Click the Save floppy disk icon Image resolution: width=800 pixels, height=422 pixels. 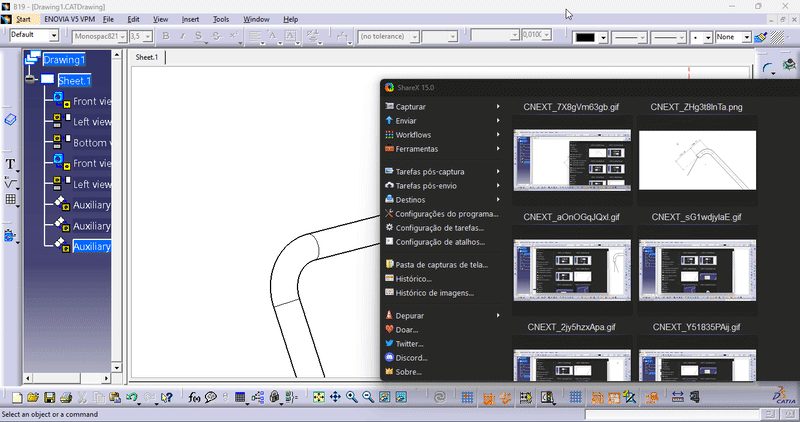click(x=49, y=398)
